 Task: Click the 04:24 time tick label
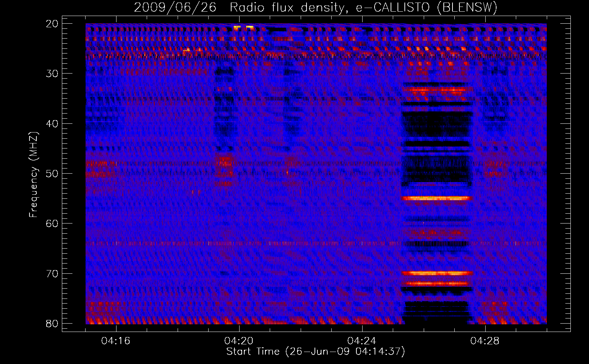pyautogui.click(x=362, y=341)
